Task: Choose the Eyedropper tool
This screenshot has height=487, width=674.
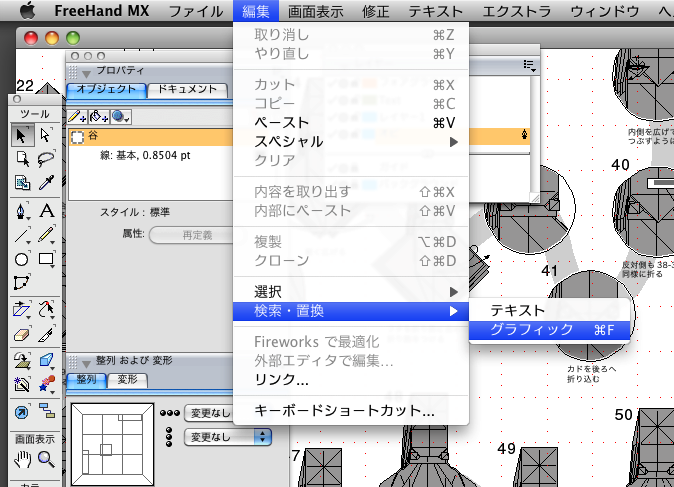Action: pos(46,183)
